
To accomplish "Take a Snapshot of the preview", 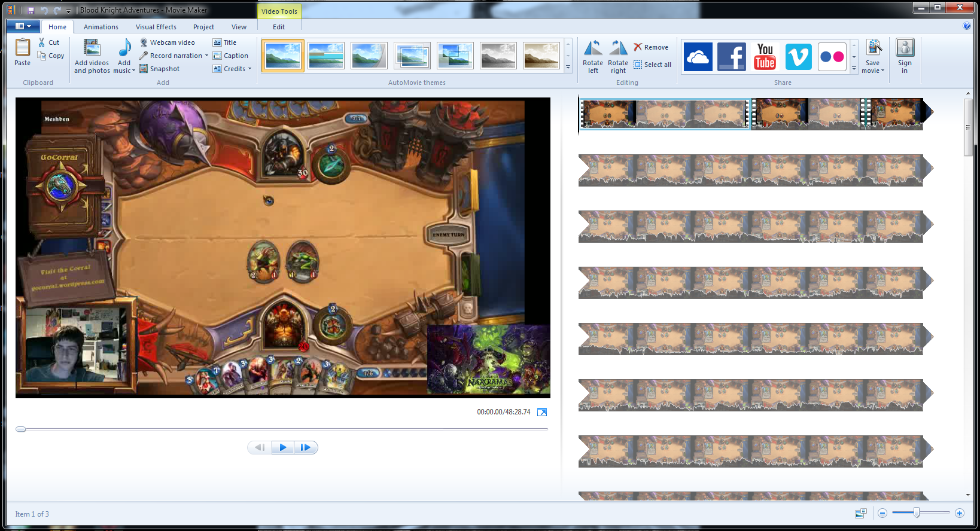I will coord(159,69).
